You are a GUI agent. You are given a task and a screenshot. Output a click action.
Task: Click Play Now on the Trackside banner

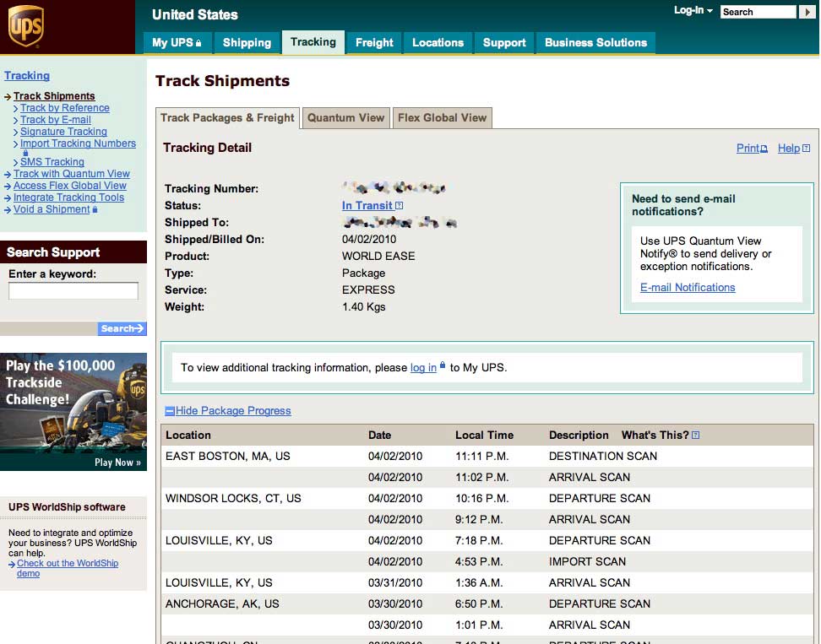click(x=117, y=463)
